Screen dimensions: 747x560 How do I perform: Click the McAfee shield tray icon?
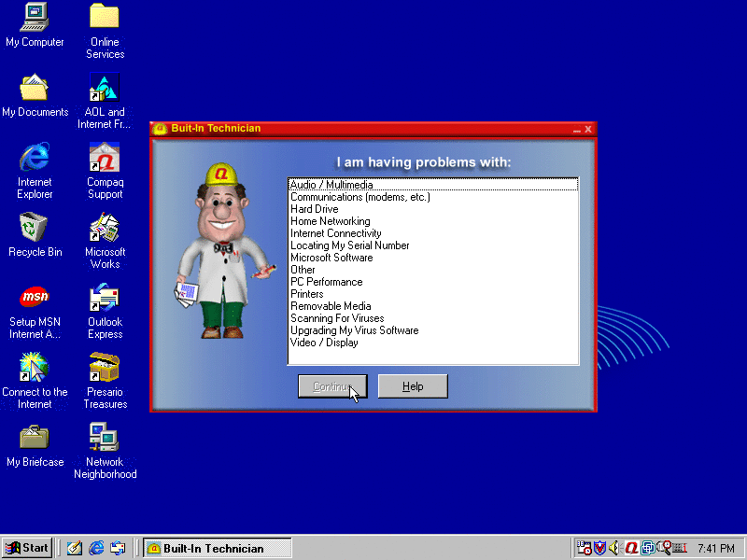coord(599,548)
